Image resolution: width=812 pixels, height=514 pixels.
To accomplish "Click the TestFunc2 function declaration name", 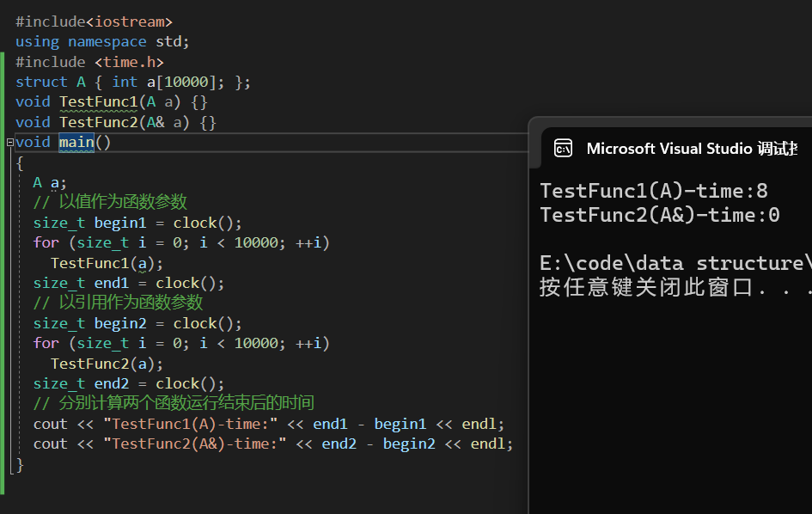I will (x=99, y=122).
